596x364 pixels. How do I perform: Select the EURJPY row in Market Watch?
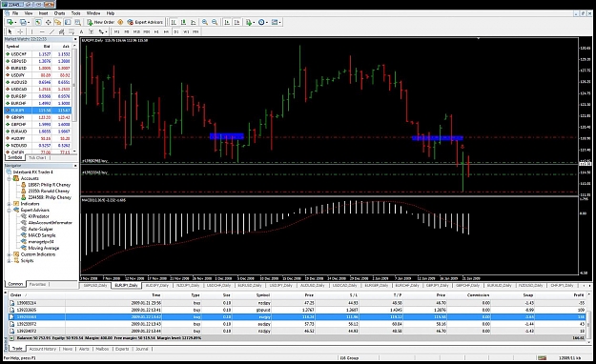pos(37,111)
